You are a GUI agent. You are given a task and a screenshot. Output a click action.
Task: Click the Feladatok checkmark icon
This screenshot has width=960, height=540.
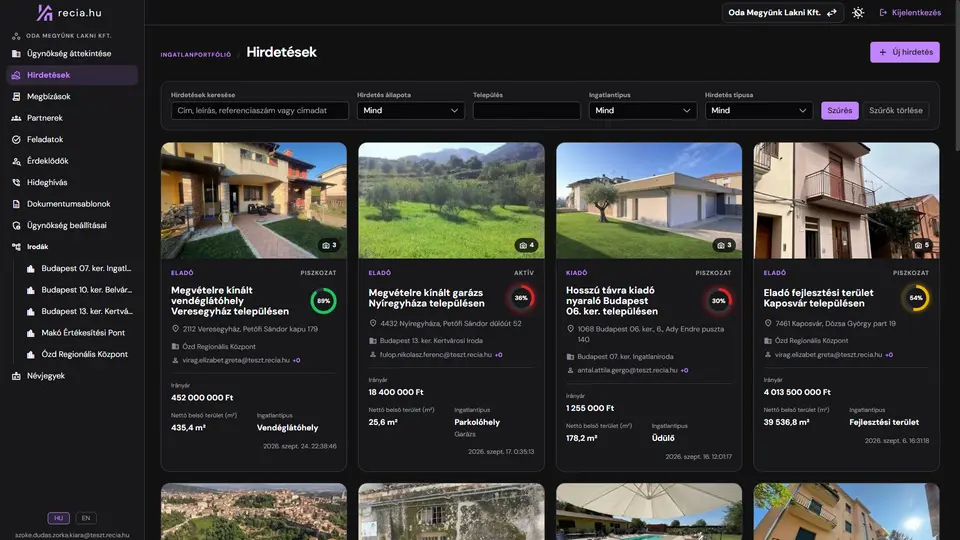[16, 140]
